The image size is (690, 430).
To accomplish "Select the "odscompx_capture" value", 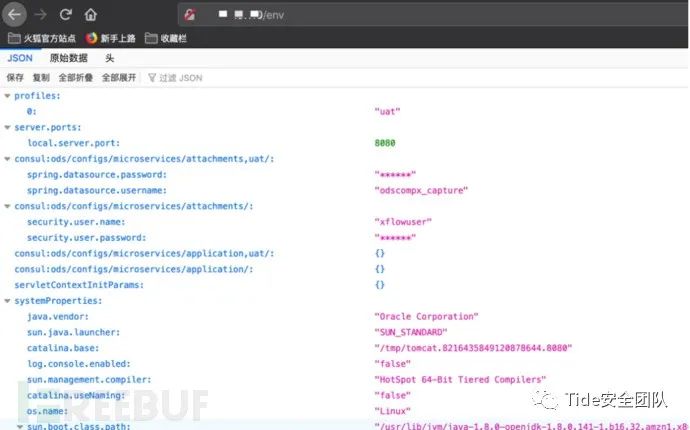I will click(x=421, y=191).
